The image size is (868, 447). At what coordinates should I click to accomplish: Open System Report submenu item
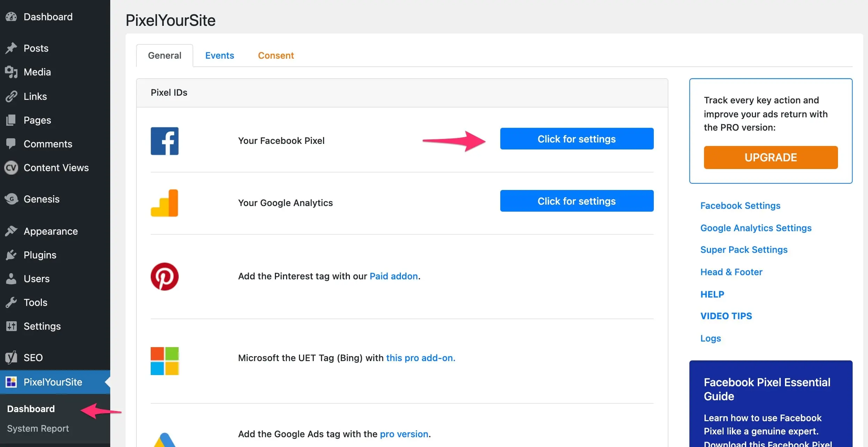pyautogui.click(x=38, y=428)
